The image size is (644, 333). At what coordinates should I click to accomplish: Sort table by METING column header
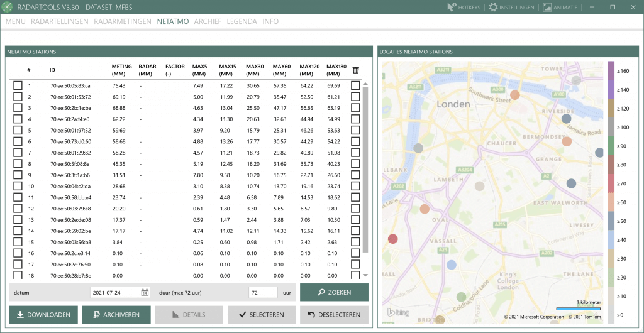point(122,70)
